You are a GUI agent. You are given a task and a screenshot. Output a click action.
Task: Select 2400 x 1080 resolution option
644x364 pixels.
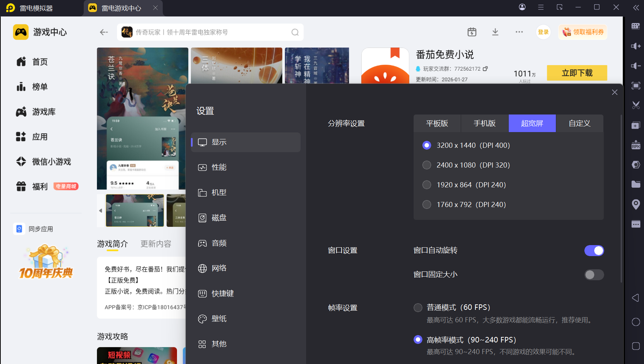pos(427,165)
